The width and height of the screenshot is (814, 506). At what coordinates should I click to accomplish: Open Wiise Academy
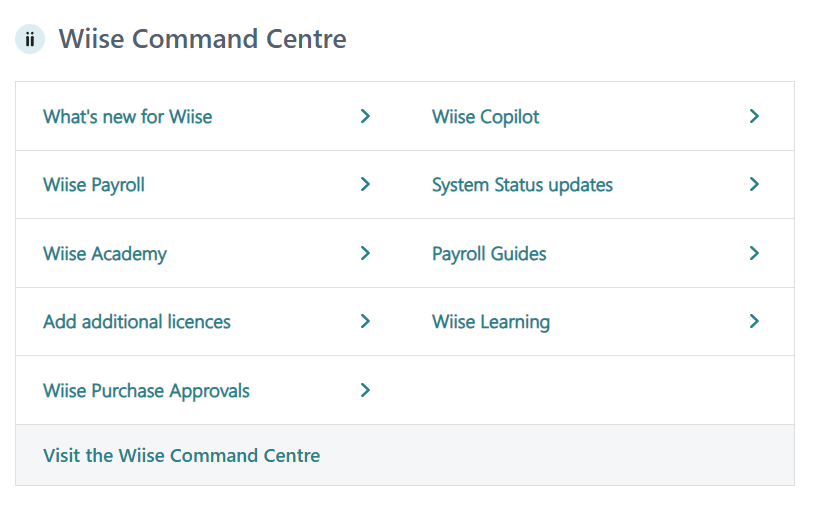pos(105,254)
